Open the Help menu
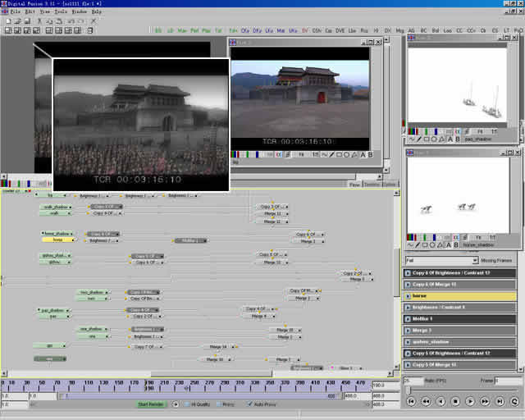 coord(97,11)
